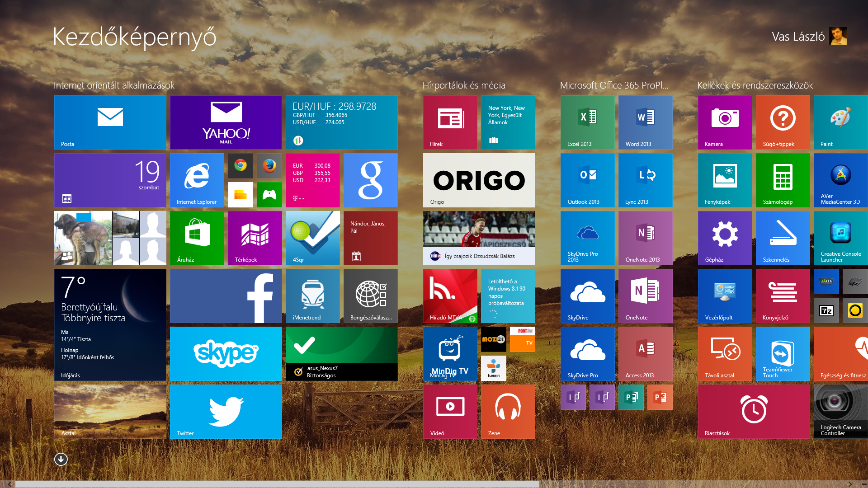Open the Dzsudzsák Balázs news story tile

tap(479, 238)
